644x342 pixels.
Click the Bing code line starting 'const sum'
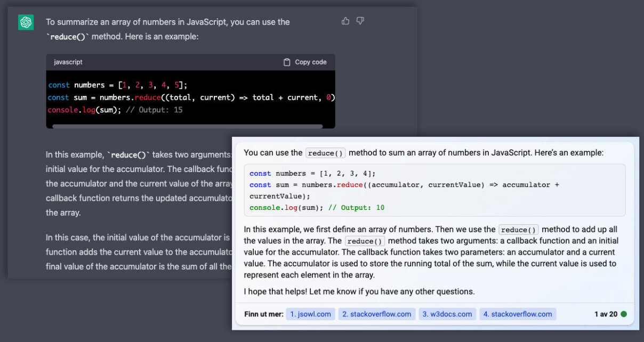[x=404, y=185]
